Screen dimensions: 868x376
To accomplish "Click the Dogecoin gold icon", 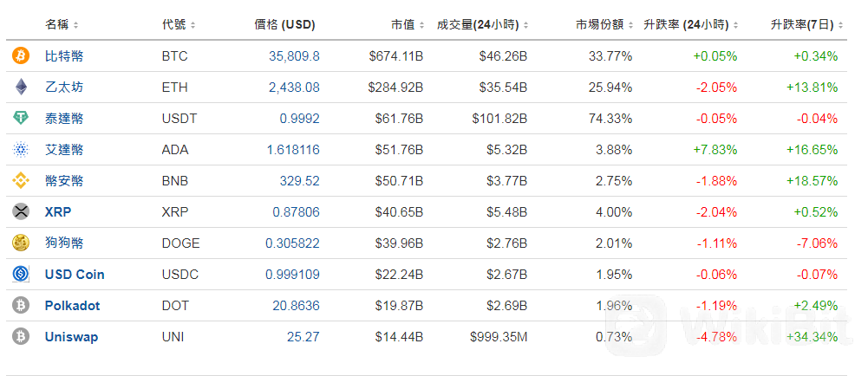I will click(x=21, y=243).
